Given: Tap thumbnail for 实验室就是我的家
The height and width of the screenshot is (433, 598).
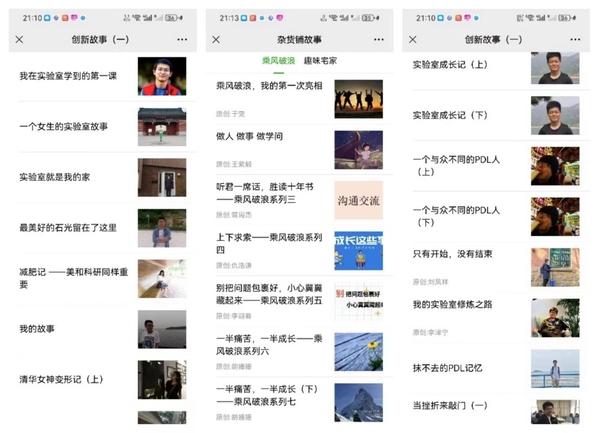Looking at the screenshot, I should coord(162,177).
